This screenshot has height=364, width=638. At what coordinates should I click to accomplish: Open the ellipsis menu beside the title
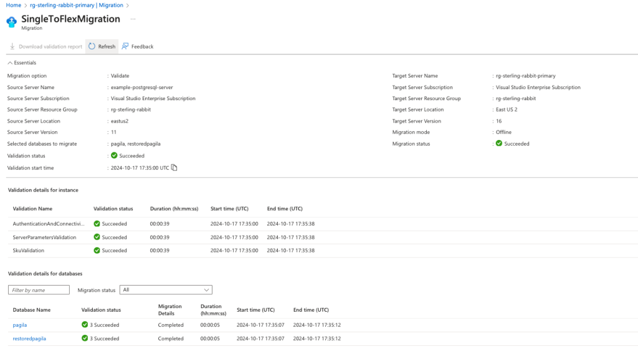[132, 19]
